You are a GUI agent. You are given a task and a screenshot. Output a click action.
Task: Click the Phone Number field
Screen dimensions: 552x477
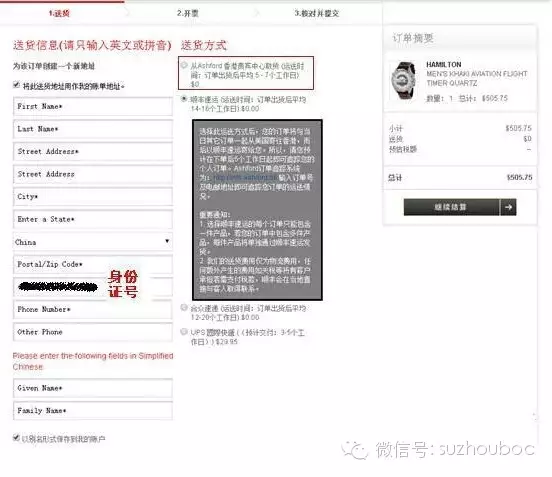(x=93, y=309)
